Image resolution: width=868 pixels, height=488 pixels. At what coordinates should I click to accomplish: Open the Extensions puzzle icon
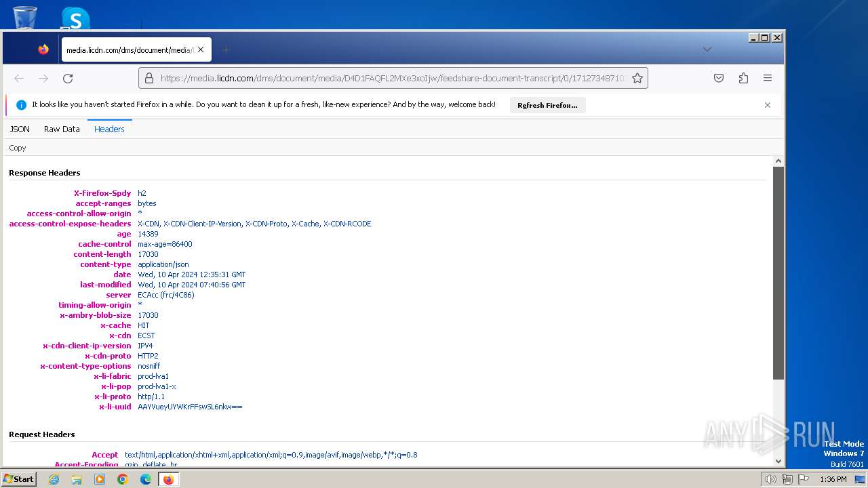743,78
